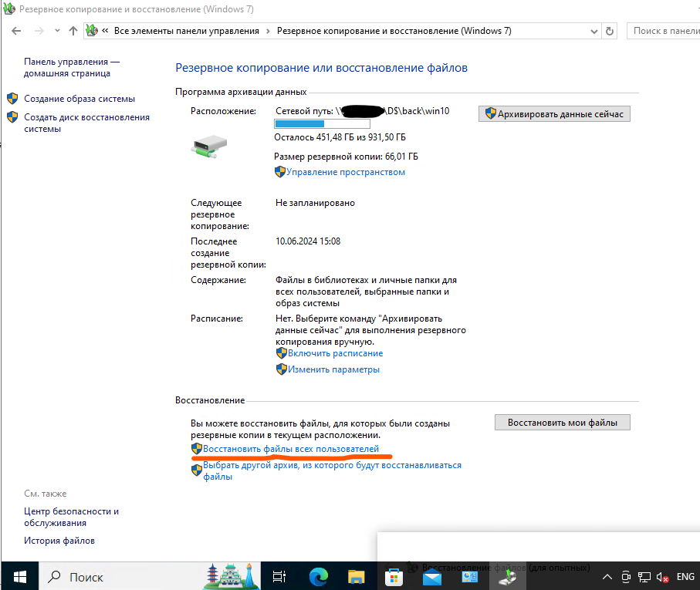This screenshot has height=590, width=700.
Task: Click the disk space usage bar
Action: pos(322,123)
